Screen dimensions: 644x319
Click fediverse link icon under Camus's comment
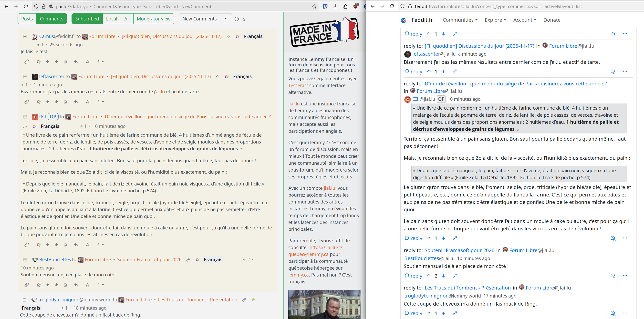coord(39,62)
